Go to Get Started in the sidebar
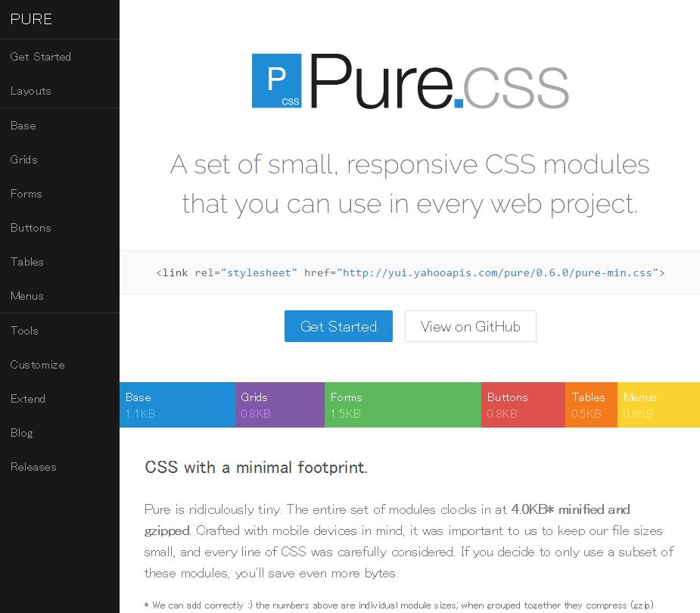 pos(59,57)
